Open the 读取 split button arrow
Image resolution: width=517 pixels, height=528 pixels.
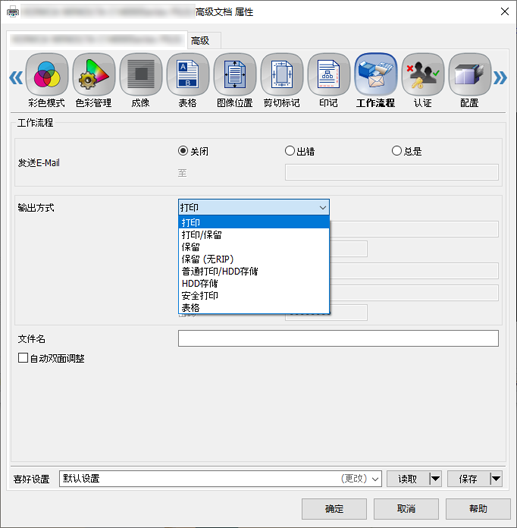(435, 478)
